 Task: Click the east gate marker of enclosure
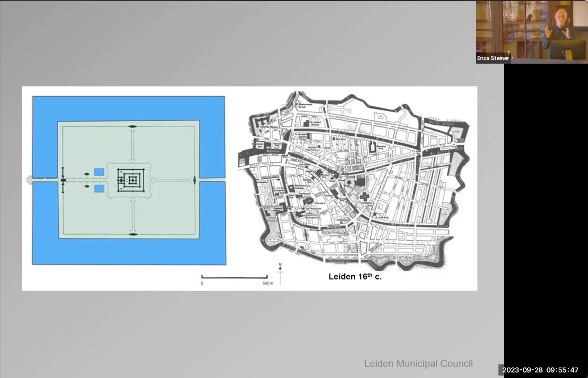(x=194, y=180)
